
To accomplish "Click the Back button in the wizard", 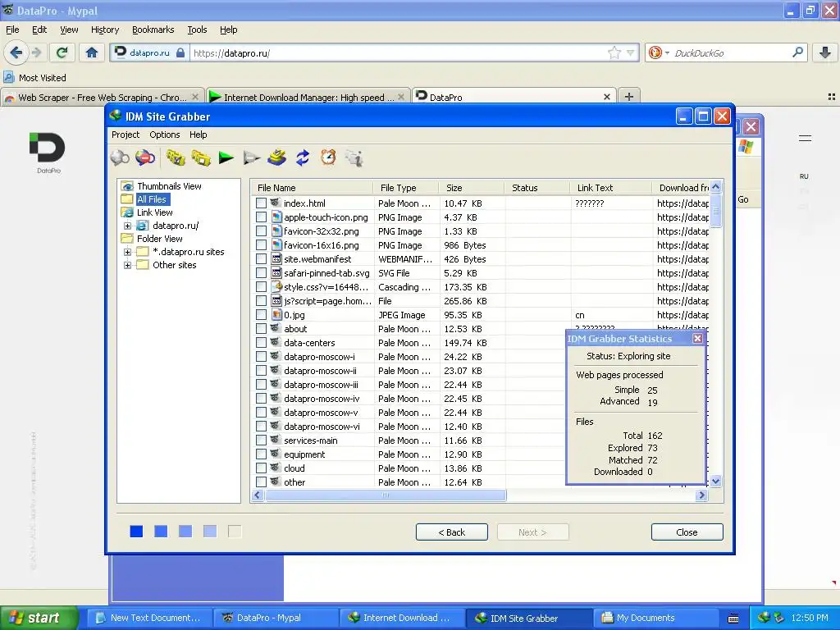I will (x=452, y=532).
